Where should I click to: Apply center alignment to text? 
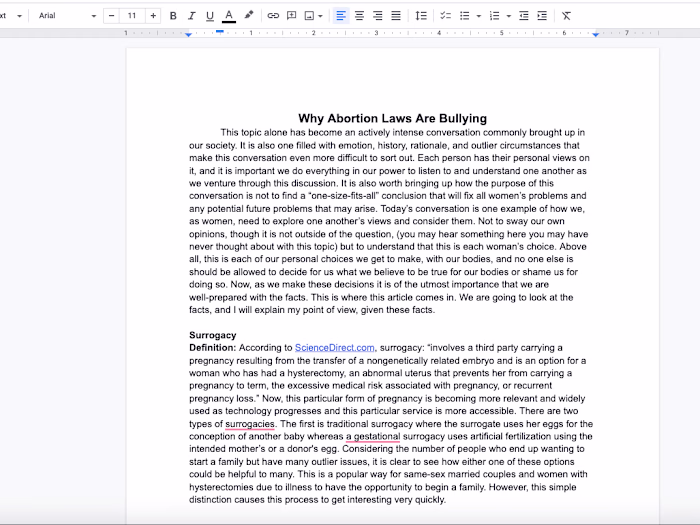click(360, 16)
